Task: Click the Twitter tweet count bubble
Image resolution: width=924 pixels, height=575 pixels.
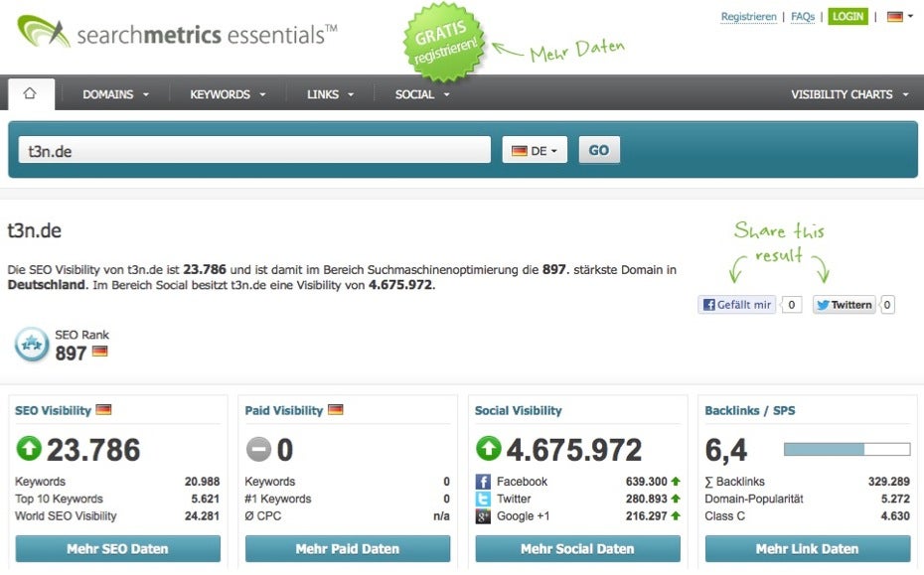Action: click(x=887, y=305)
